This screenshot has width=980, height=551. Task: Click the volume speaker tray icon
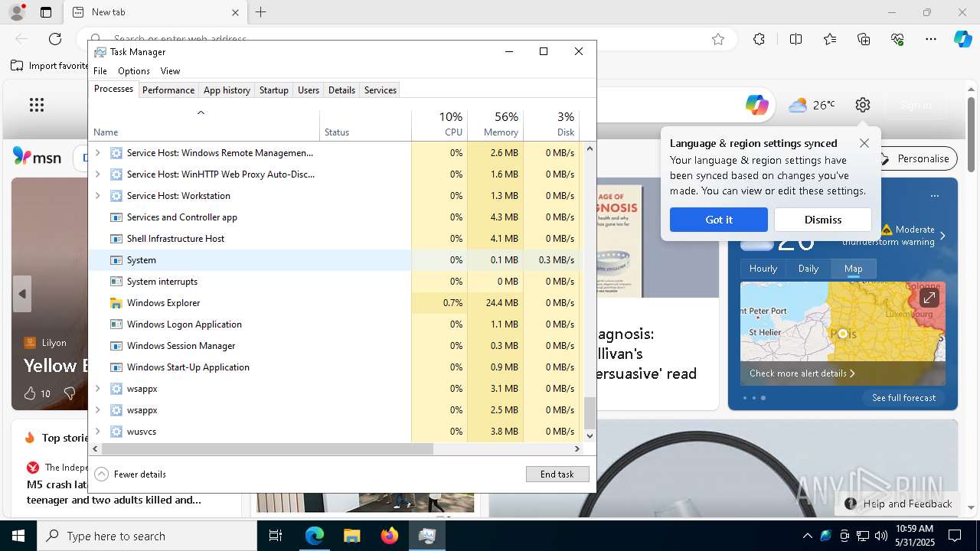point(880,536)
